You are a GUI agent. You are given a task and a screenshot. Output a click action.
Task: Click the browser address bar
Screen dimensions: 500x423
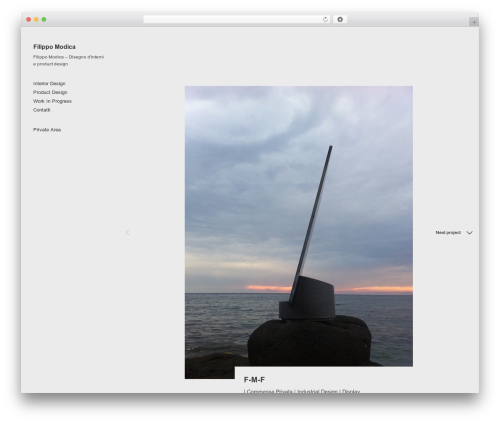[236, 19]
